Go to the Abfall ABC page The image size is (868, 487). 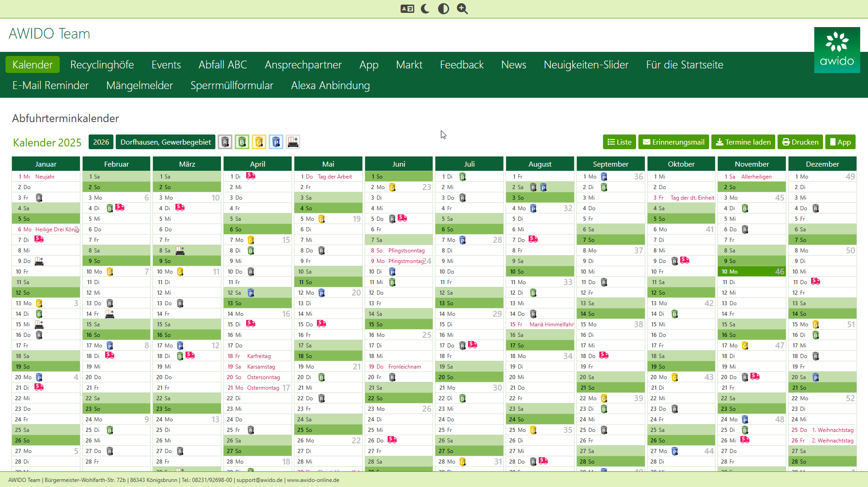[223, 65]
